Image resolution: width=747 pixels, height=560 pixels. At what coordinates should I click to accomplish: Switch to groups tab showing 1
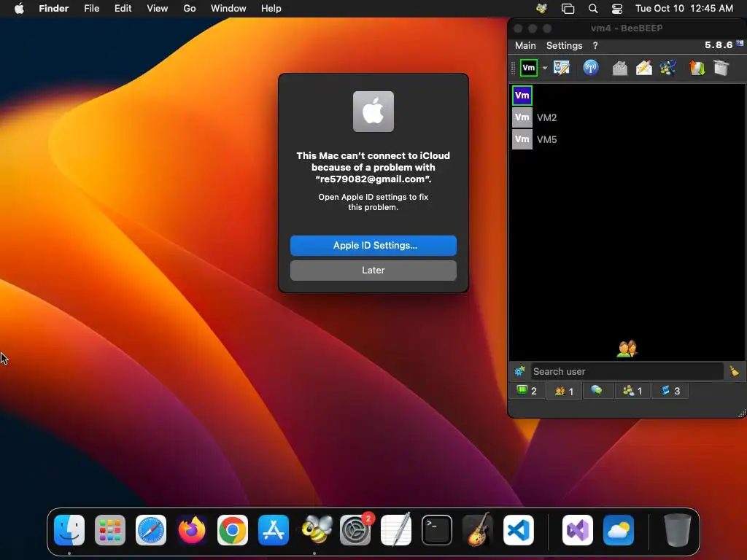pos(632,391)
